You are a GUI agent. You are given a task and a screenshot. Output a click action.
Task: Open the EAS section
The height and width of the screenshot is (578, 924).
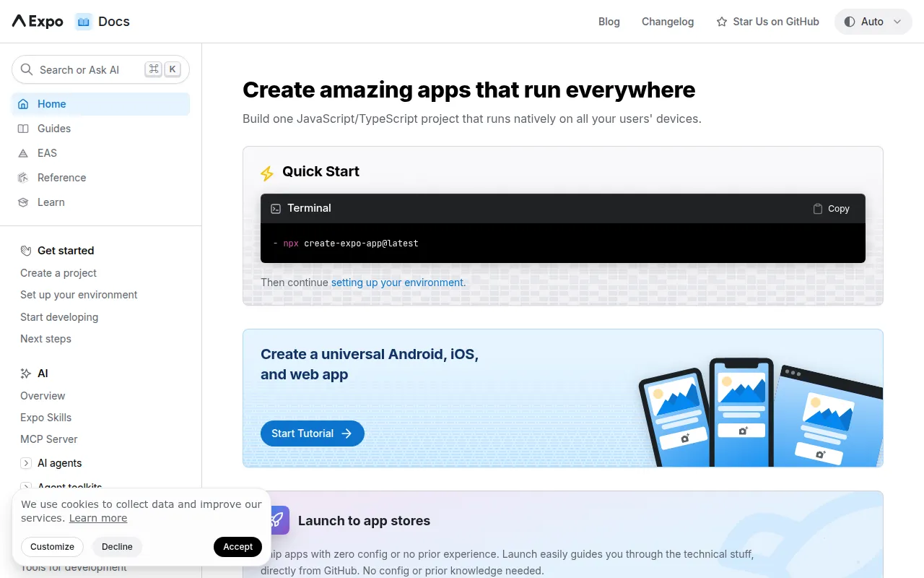(100, 153)
